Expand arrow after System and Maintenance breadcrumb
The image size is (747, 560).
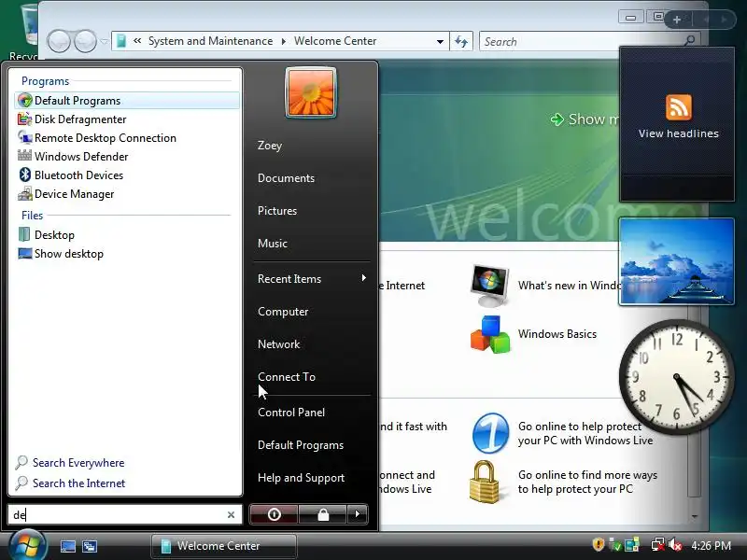[x=284, y=41]
